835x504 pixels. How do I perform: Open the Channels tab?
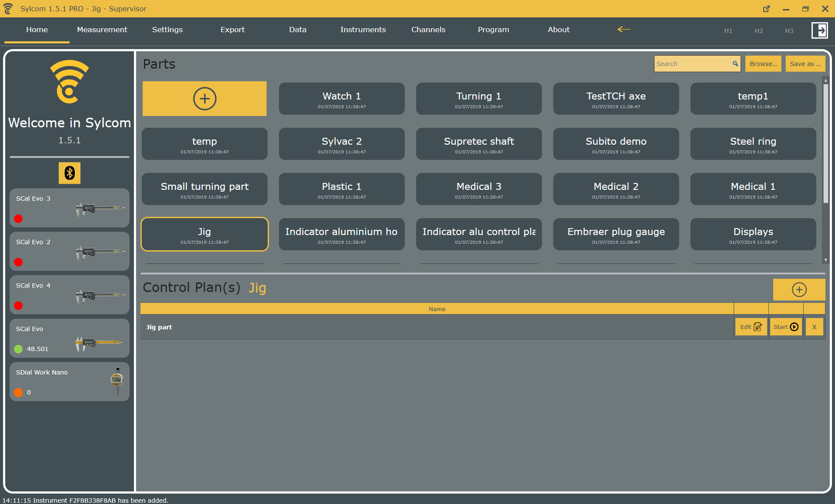[428, 30]
